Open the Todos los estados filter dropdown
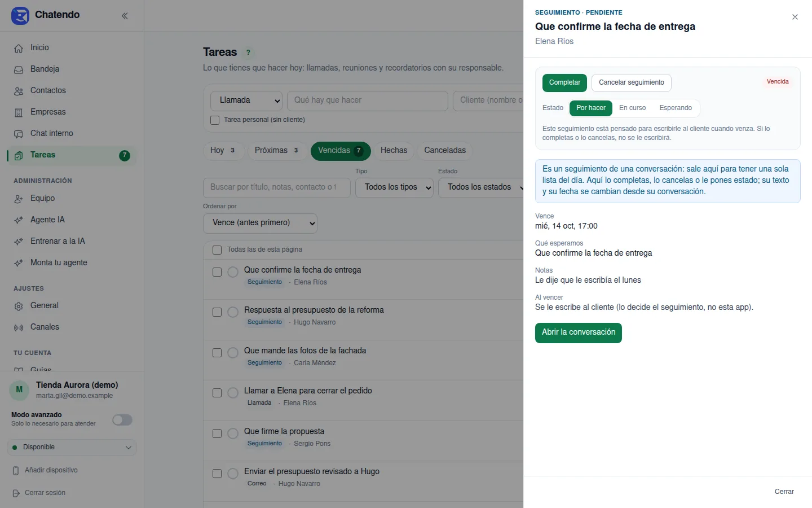 click(x=482, y=187)
